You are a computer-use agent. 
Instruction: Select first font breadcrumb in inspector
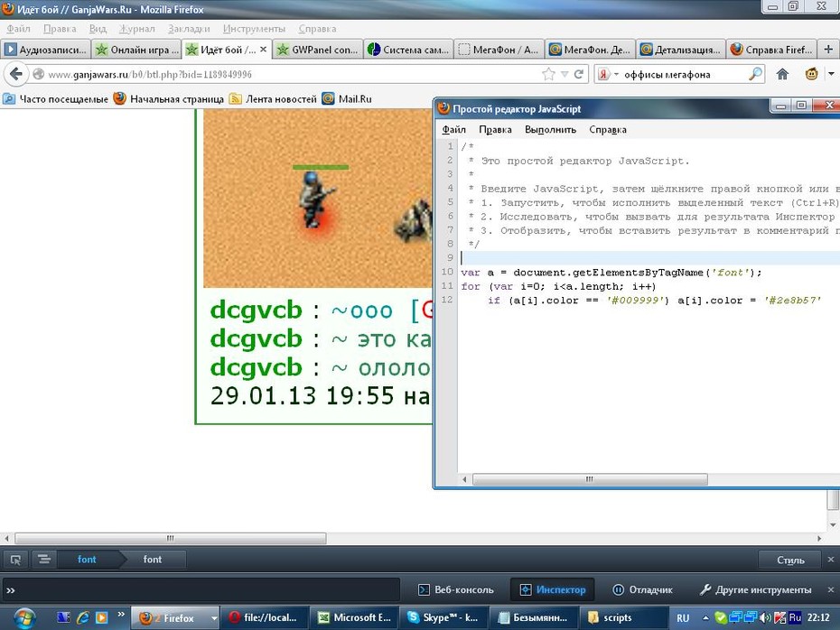86,560
